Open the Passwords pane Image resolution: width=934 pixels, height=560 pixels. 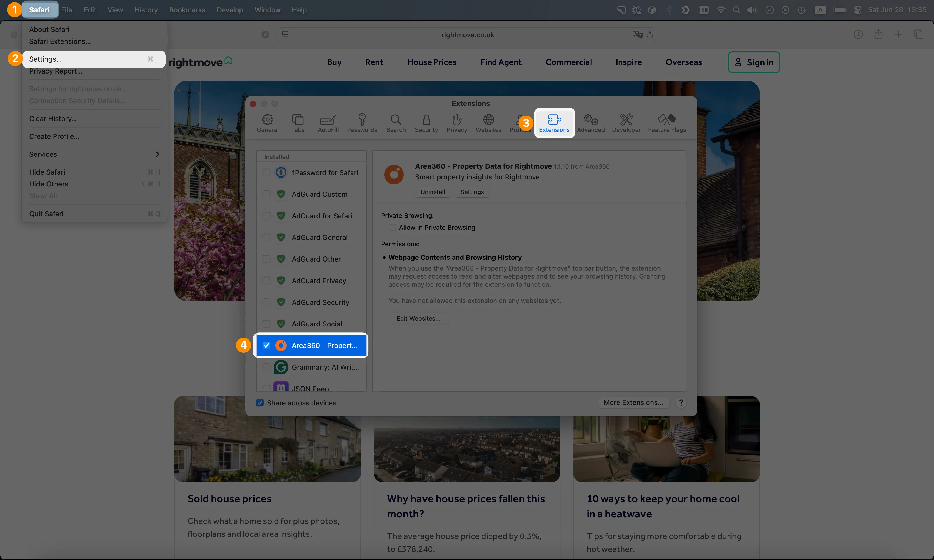pos(362,123)
